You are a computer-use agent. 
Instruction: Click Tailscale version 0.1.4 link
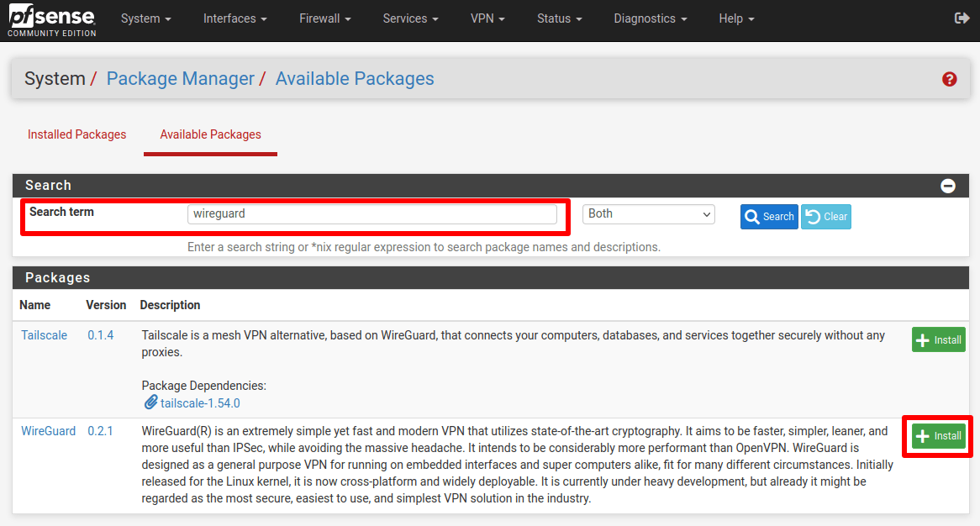point(101,335)
